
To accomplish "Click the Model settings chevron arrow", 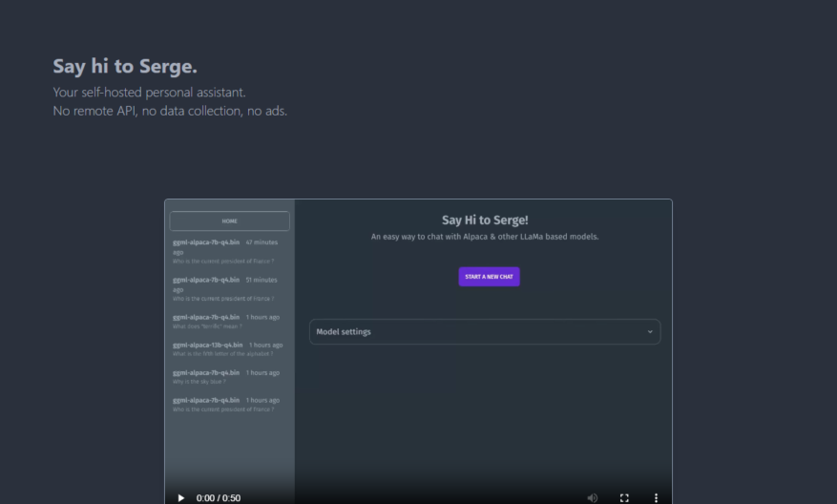I will click(x=650, y=331).
